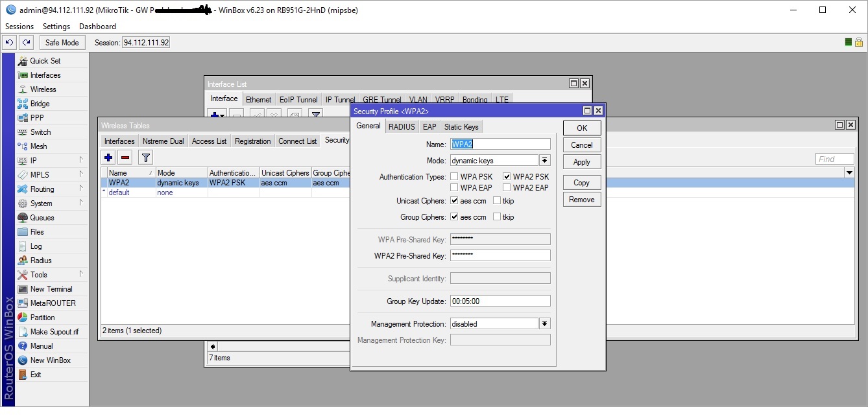Image resolution: width=868 pixels, height=420 pixels.
Task: Click the Name field containing WPA2
Action: pos(500,144)
